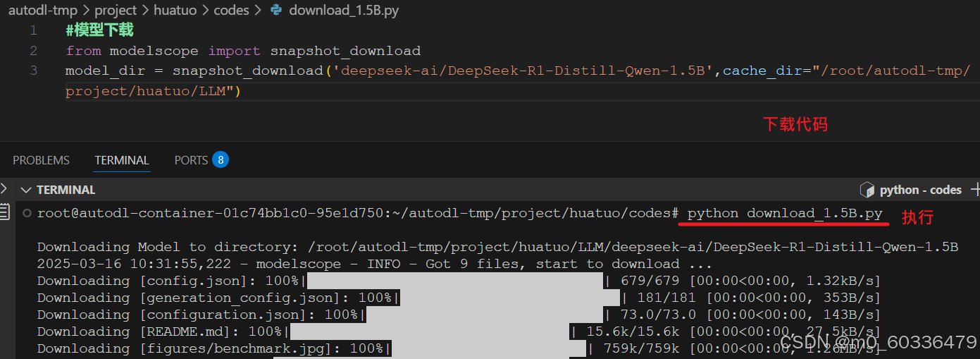Click line number 2 in the gutter

point(33,51)
